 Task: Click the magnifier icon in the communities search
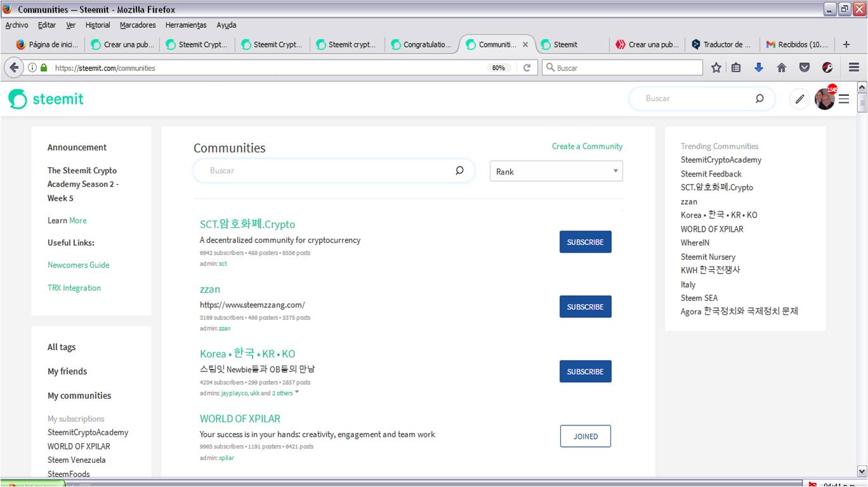coord(459,170)
